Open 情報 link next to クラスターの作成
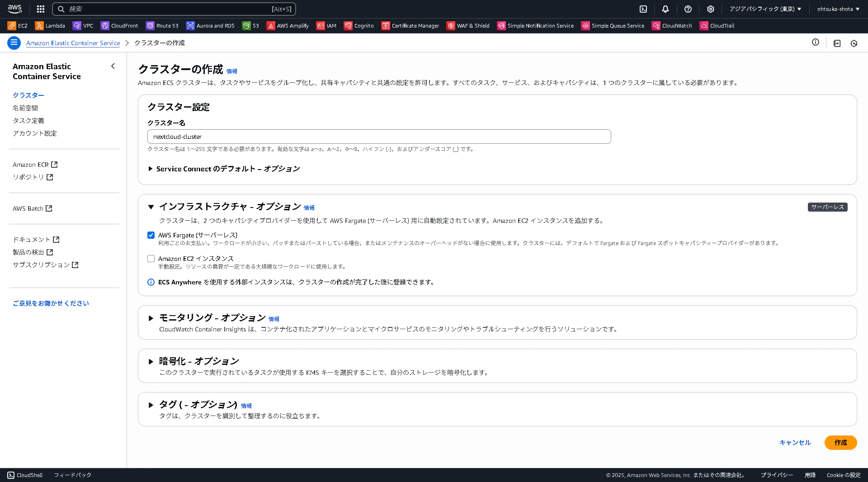Viewport: 868px width, 482px height. tap(232, 71)
